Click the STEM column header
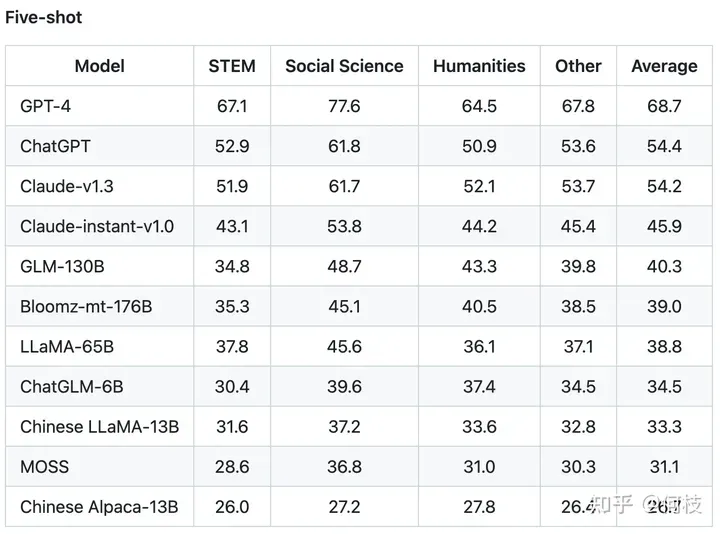720x534 pixels. tap(232, 66)
